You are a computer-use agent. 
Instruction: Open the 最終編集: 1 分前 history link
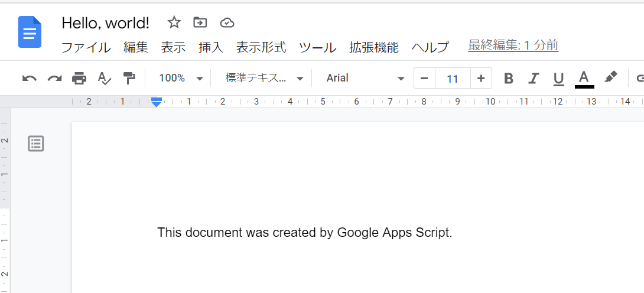pos(513,45)
